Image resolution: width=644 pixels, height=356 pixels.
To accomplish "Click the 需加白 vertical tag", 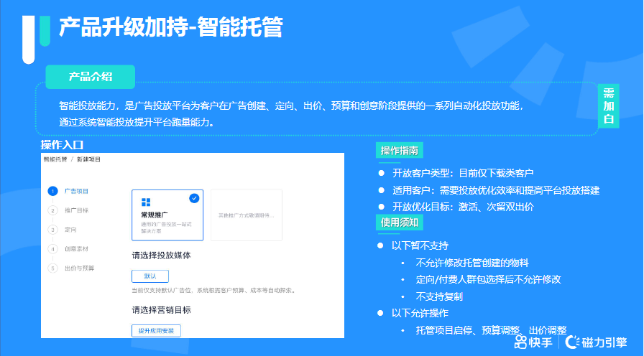I will (x=608, y=106).
